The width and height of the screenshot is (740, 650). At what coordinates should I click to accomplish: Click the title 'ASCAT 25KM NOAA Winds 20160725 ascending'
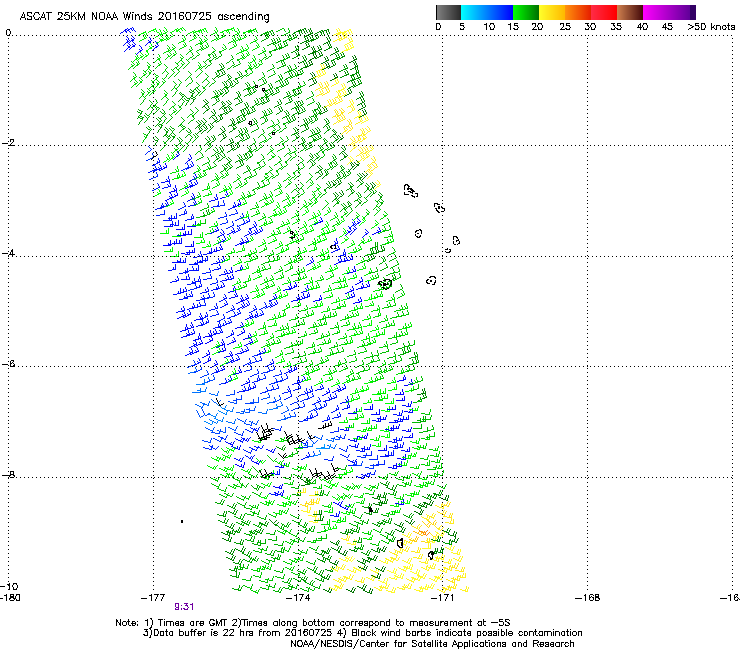[144, 17]
